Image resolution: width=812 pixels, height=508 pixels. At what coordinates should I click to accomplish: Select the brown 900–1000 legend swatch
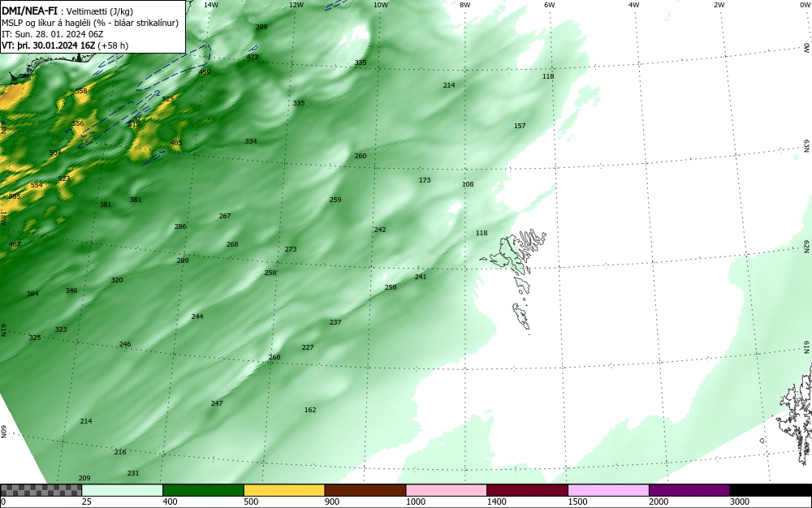pyautogui.click(x=365, y=490)
